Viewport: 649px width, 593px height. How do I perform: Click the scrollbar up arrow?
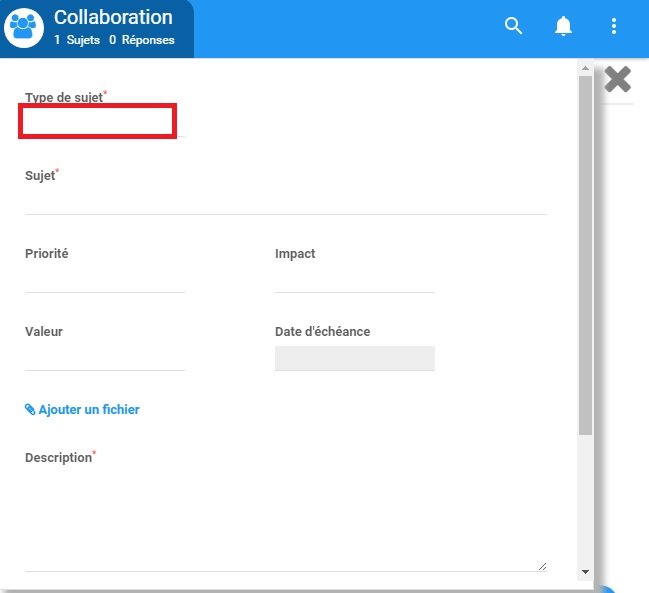pyautogui.click(x=585, y=69)
